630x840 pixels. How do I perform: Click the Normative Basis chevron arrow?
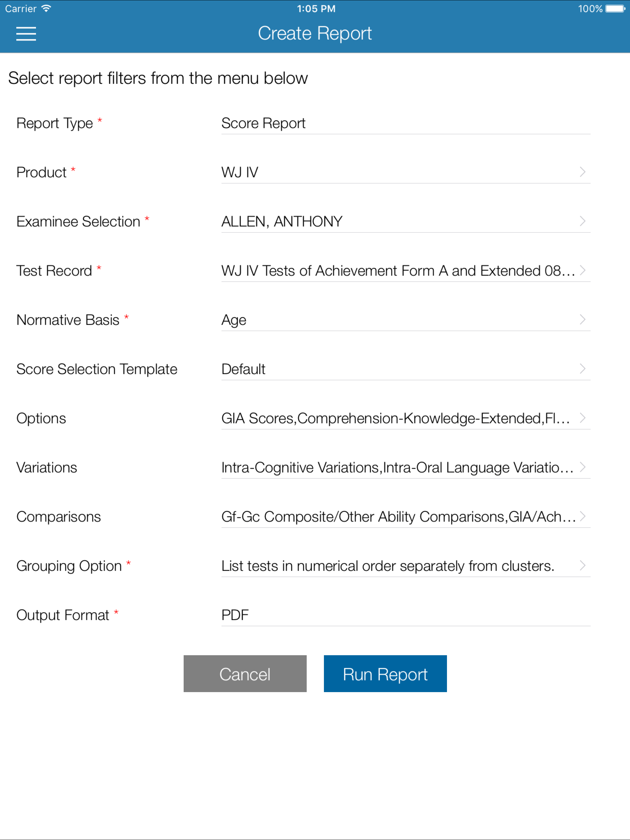pyautogui.click(x=582, y=319)
